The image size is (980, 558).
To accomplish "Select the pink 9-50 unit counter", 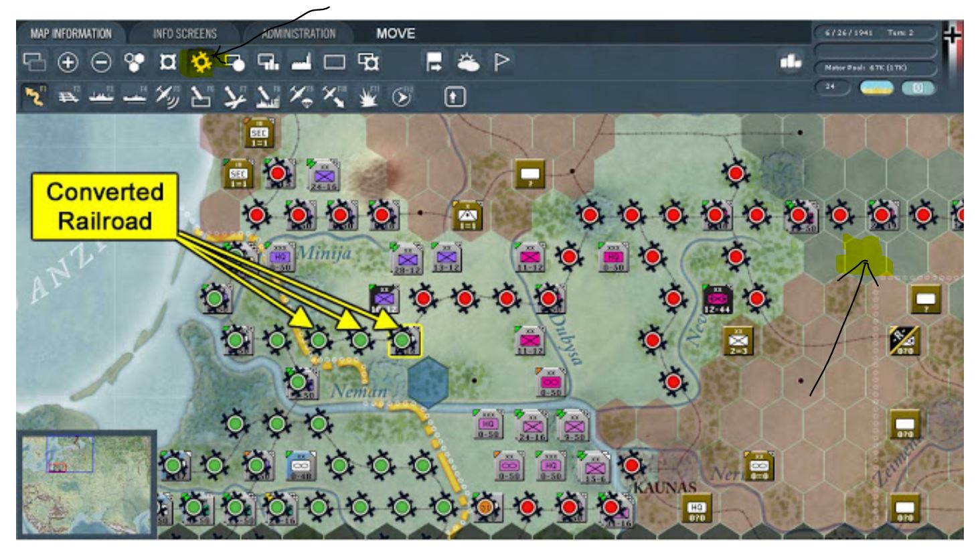I will click(x=573, y=425).
